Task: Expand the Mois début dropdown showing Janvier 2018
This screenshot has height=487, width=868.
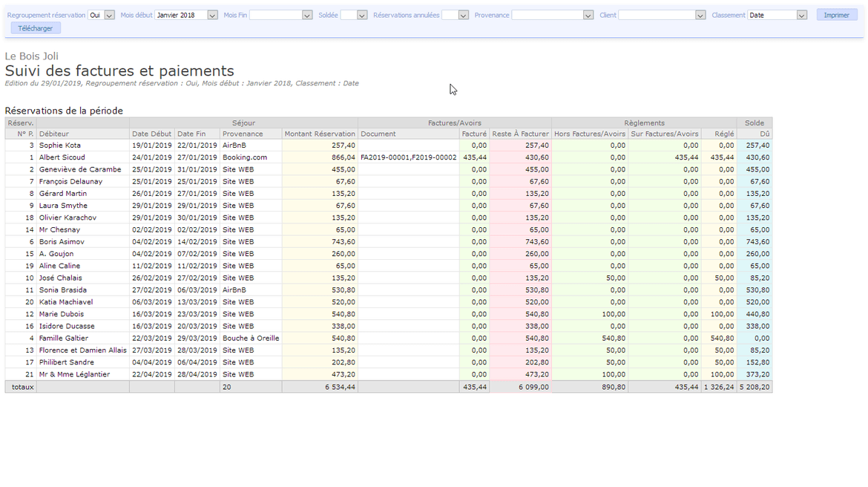Action: [x=212, y=16]
